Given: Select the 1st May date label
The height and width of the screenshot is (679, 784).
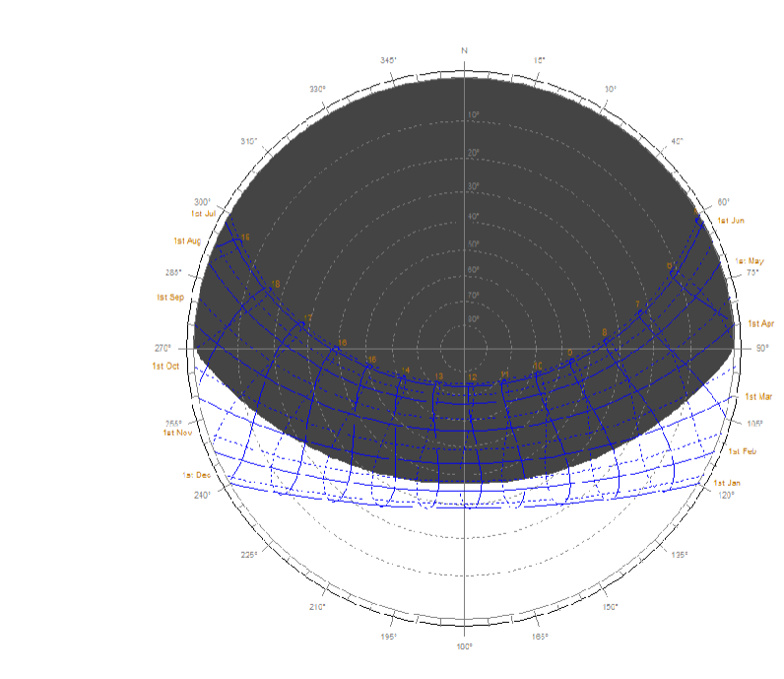Looking at the screenshot, I should click(749, 261).
